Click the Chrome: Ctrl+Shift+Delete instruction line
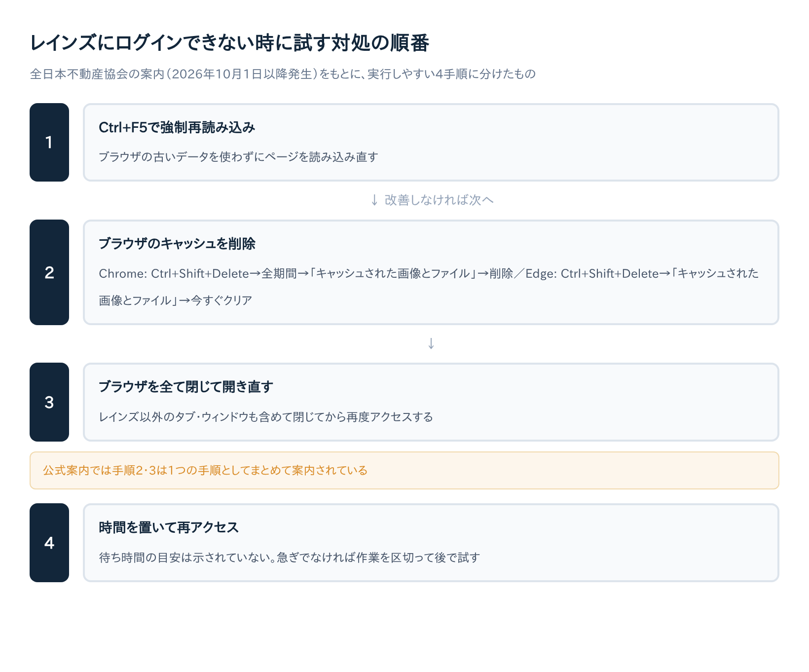809x672 pixels. click(x=429, y=273)
